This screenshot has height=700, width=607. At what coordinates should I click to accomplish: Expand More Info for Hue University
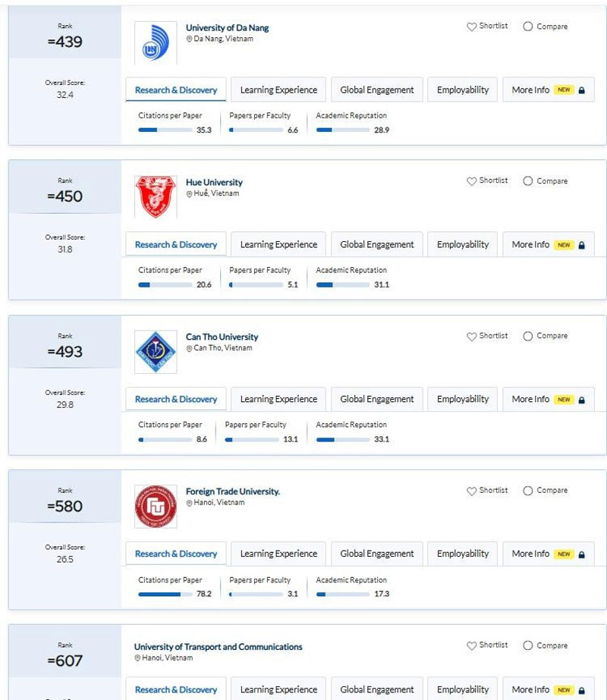pos(548,245)
